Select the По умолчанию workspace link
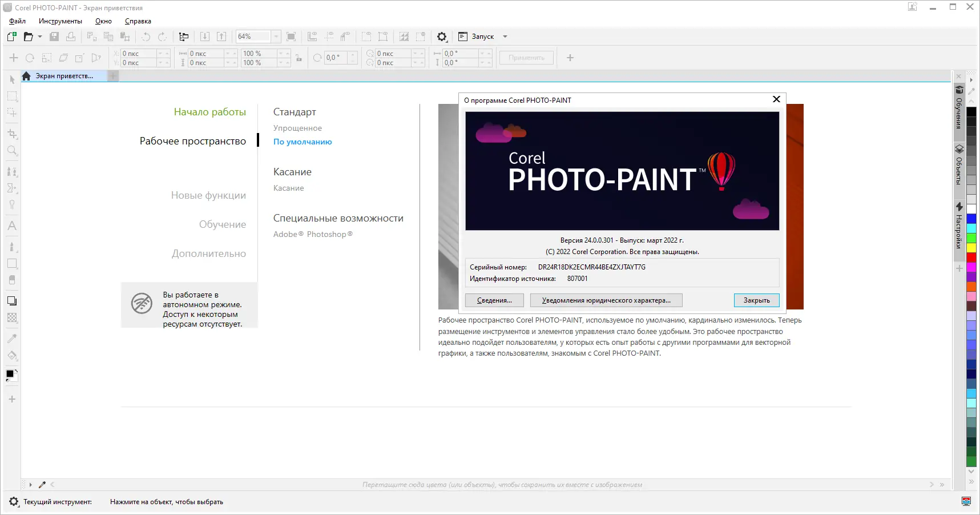980x515 pixels. (x=303, y=142)
